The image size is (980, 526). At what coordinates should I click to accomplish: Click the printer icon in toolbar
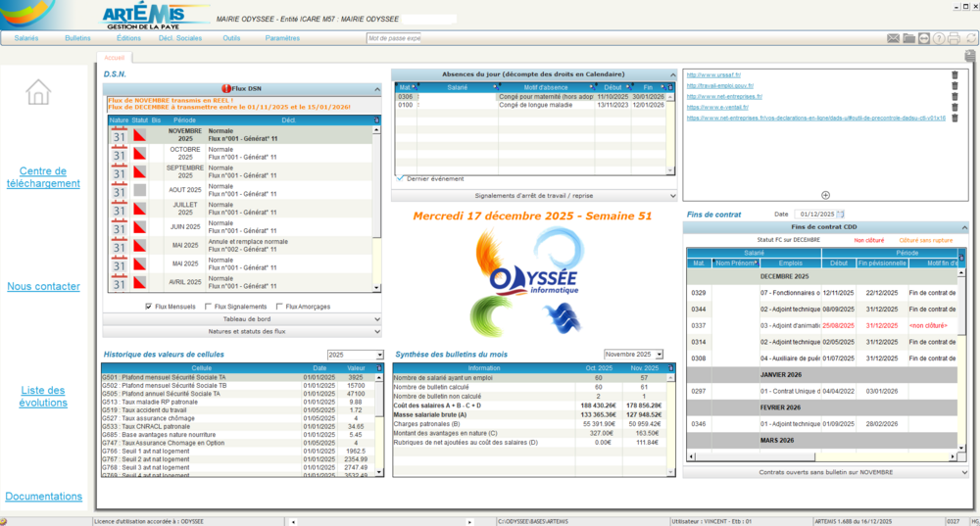[954, 38]
